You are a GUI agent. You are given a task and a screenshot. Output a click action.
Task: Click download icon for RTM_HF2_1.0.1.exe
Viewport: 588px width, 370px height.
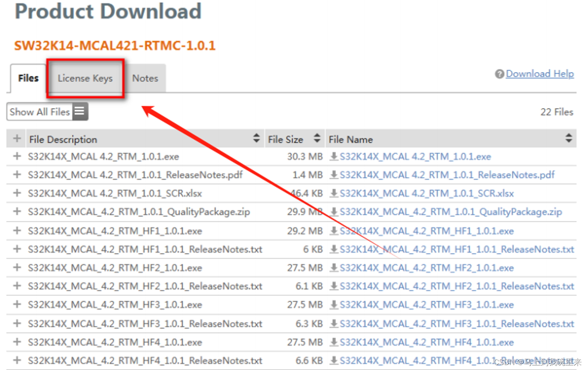pos(334,268)
